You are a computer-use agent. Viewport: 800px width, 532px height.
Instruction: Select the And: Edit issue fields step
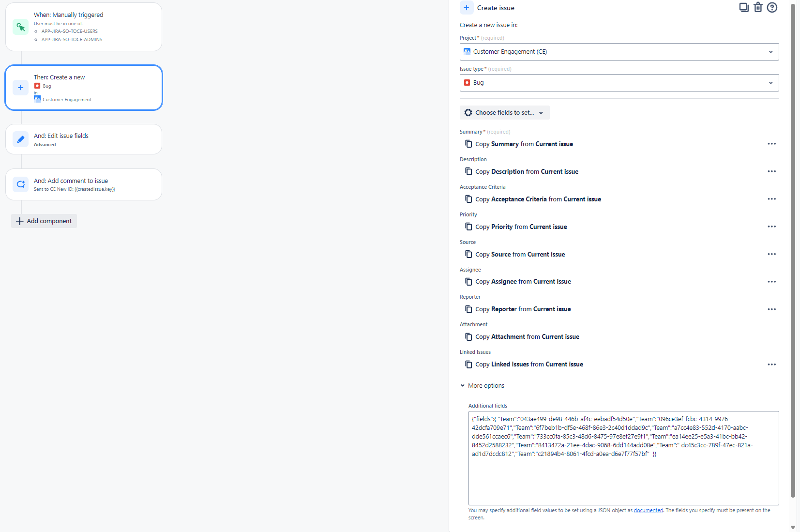pyautogui.click(x=84, y=139)
